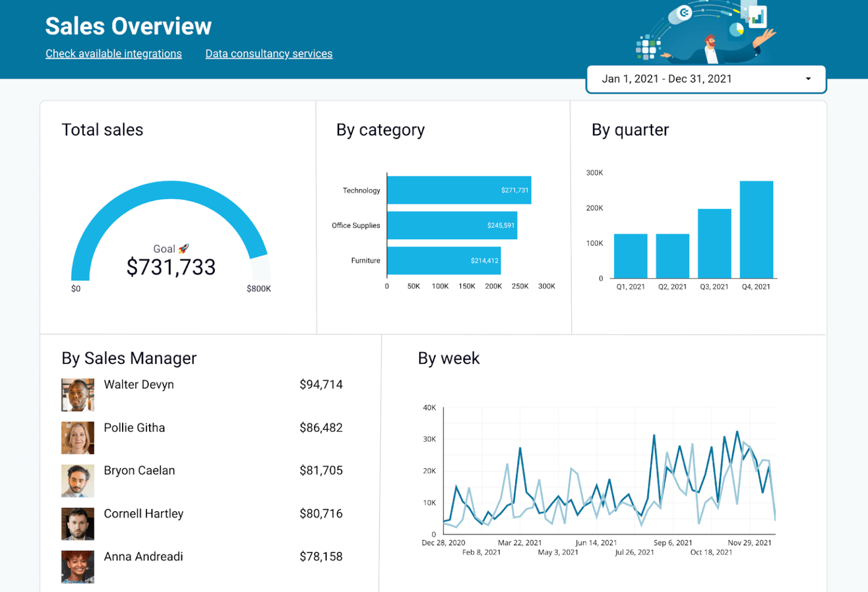The width and height of the screenshot is (868, 592).
Task: Open Data consultancy services link
Action: pyautogui.click(x=268, y=53)
